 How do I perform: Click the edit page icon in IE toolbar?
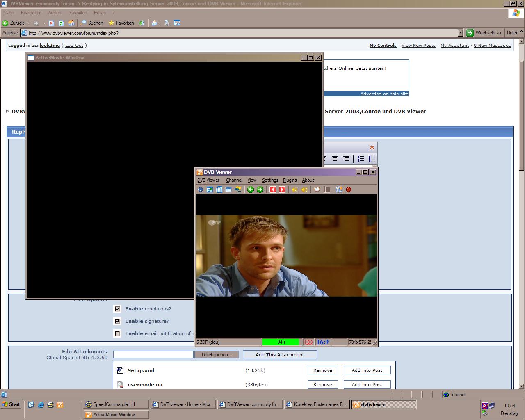177,23
